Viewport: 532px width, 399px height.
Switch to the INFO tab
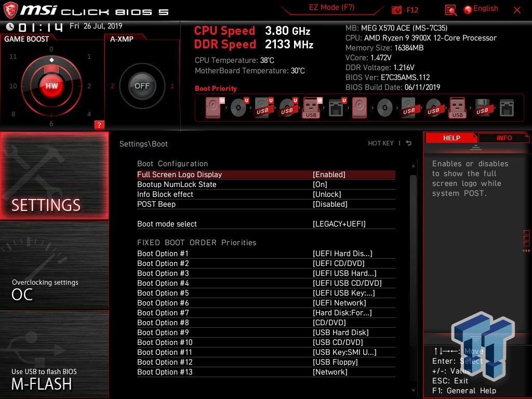(x=504, y=138)
